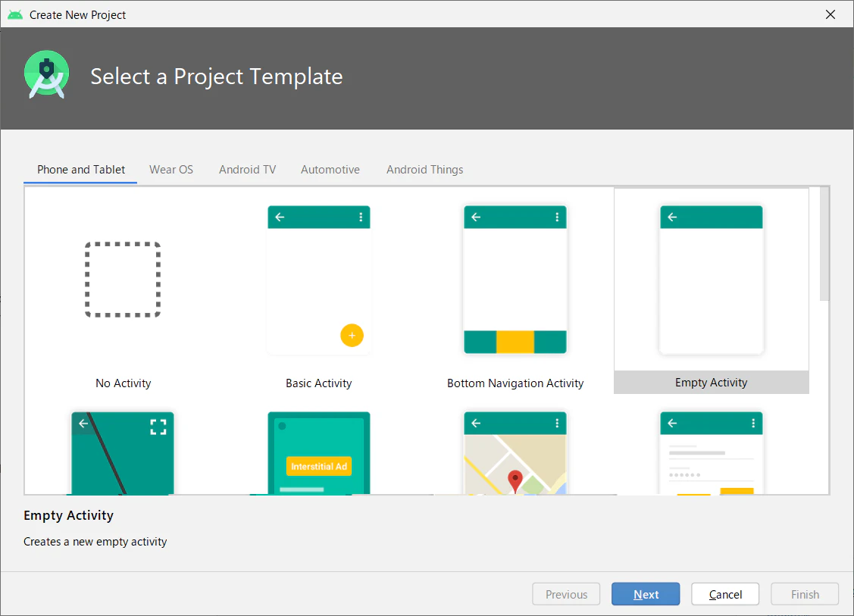Click the No Activity label
Viewport: 854px width, 616px height.
click(123, 383)
